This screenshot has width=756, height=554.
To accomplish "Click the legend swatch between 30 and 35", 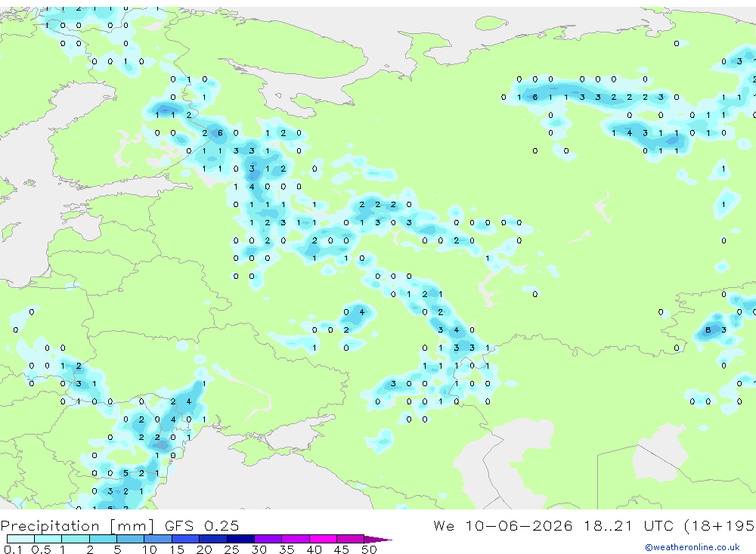I will 268,539.
